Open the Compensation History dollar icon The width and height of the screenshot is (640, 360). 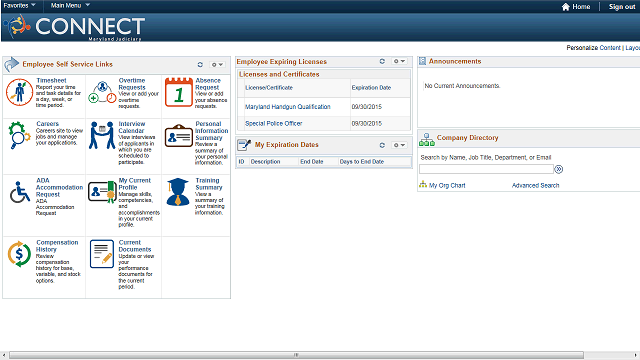tap(19, 254)
